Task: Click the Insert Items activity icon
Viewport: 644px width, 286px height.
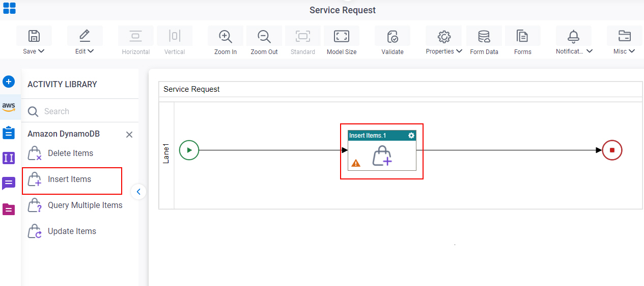Action: point(35,179)
